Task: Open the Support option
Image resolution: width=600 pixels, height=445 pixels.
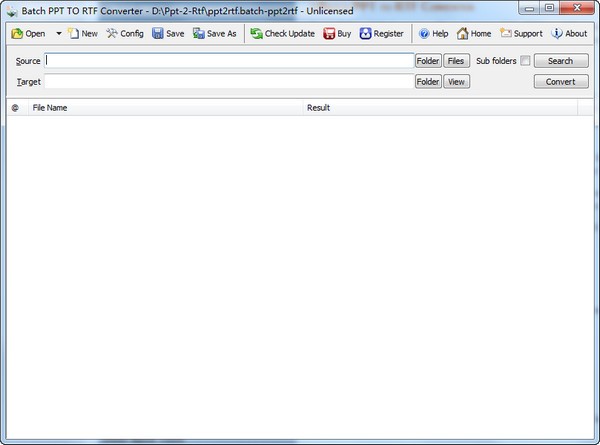Action: 520,33
